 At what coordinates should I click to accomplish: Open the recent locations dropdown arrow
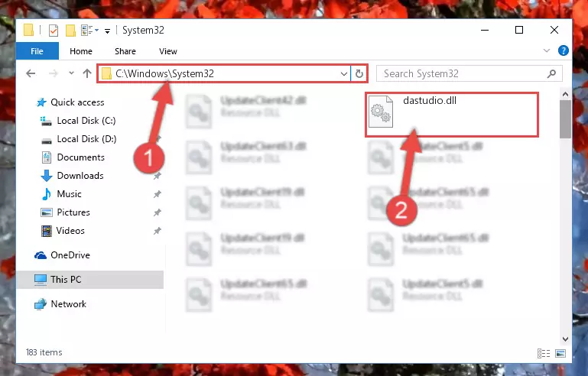coord(71,73)
